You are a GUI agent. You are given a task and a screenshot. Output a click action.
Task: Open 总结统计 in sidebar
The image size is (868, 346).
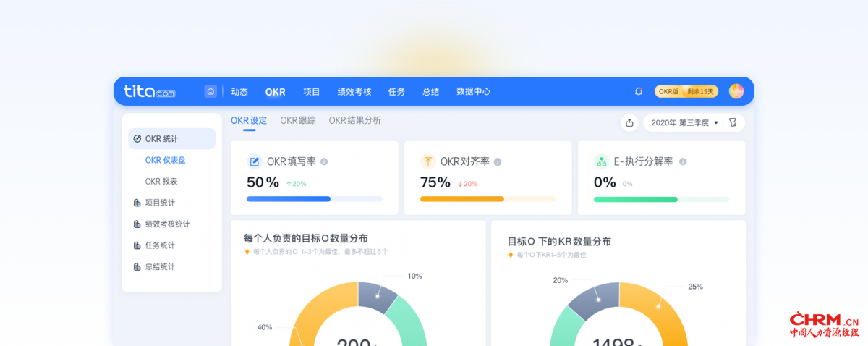[x=160, y=266]
